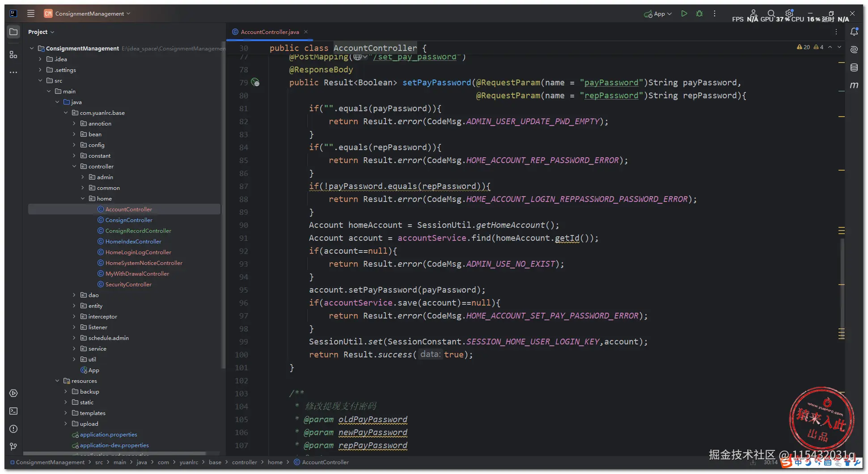Run the App configuration
Viewport: 868px width, 474px height.
tap(684, 13)
